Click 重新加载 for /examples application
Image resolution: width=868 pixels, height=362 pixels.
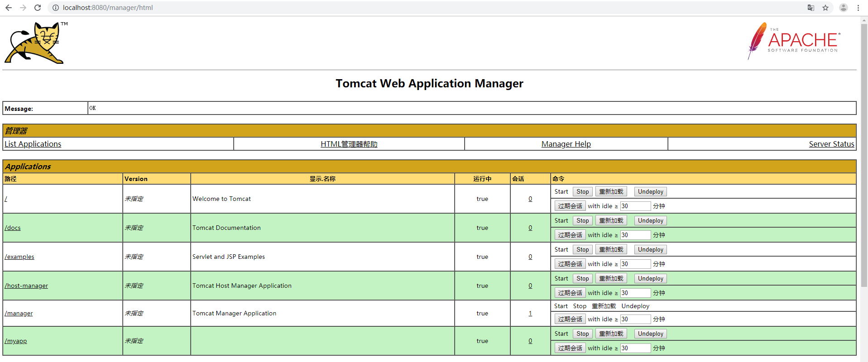click(611, 249)
